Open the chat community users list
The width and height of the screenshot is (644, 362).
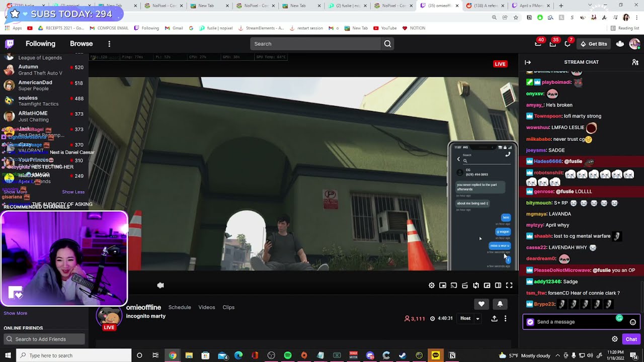[x=635, y=62]
